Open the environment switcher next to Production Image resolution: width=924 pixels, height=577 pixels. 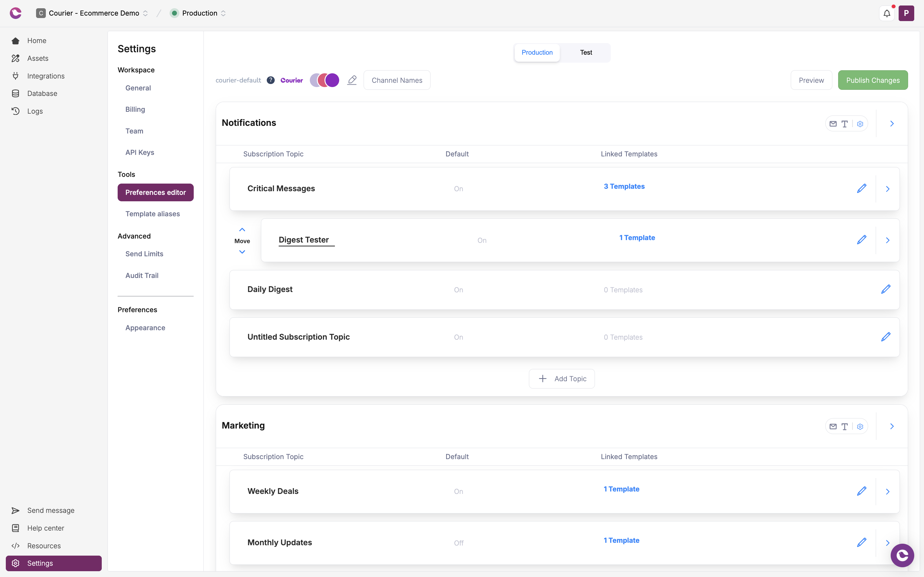[223, 13]
